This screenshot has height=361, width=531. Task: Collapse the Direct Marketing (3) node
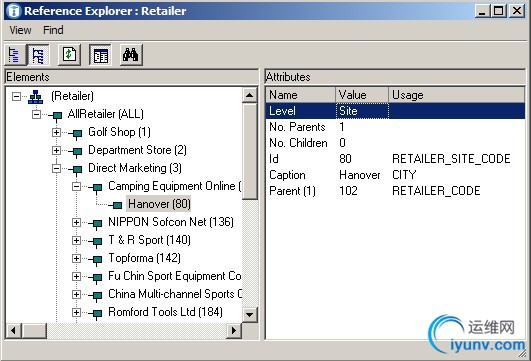57,168
